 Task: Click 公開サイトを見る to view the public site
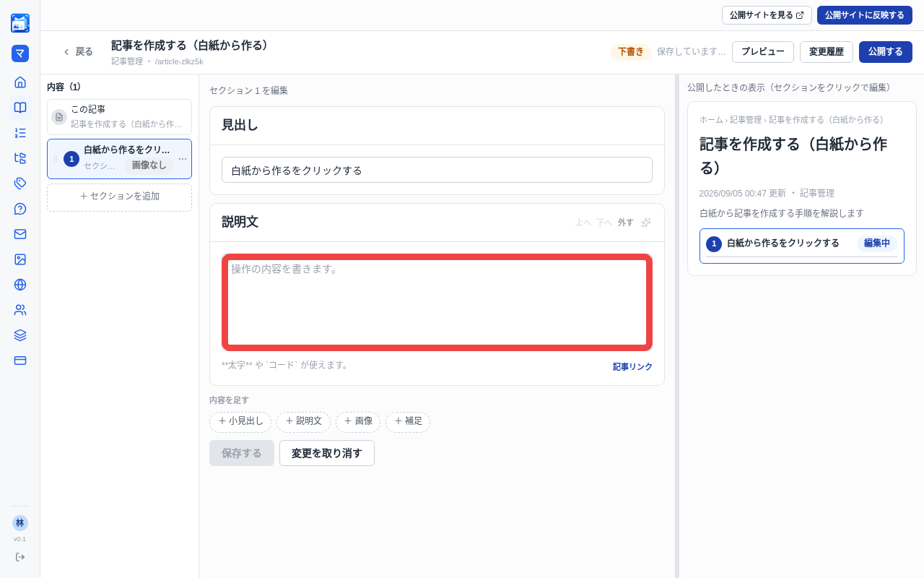click(767, 15)
